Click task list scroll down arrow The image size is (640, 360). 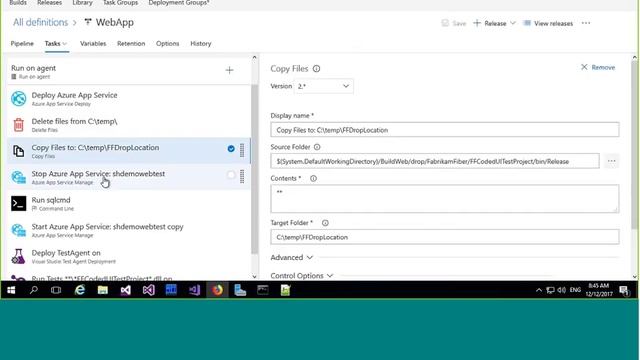coord(254,276)
